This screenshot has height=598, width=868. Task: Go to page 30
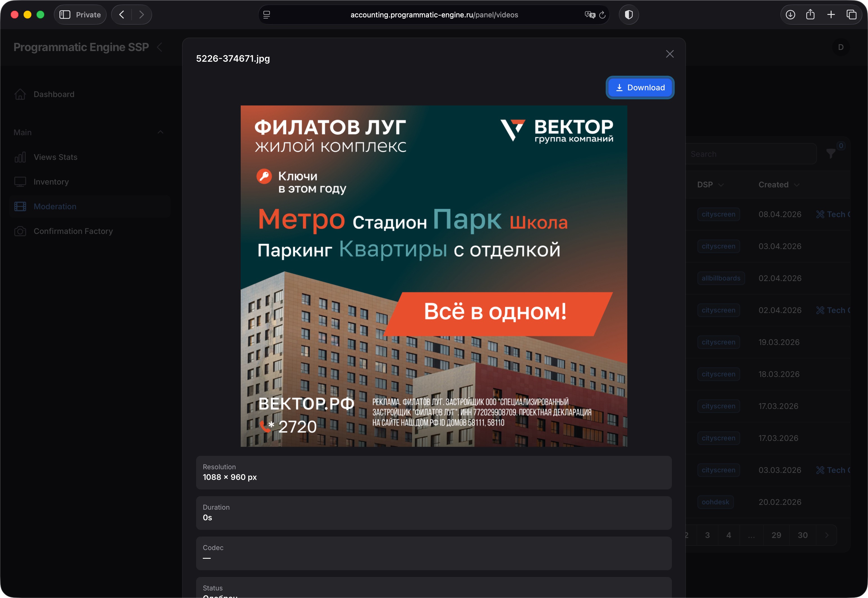pos(802,535)
